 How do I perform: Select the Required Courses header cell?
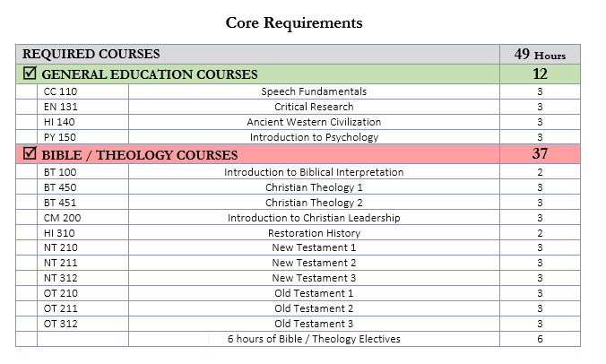pyautogui.click(x=91, y=55)
